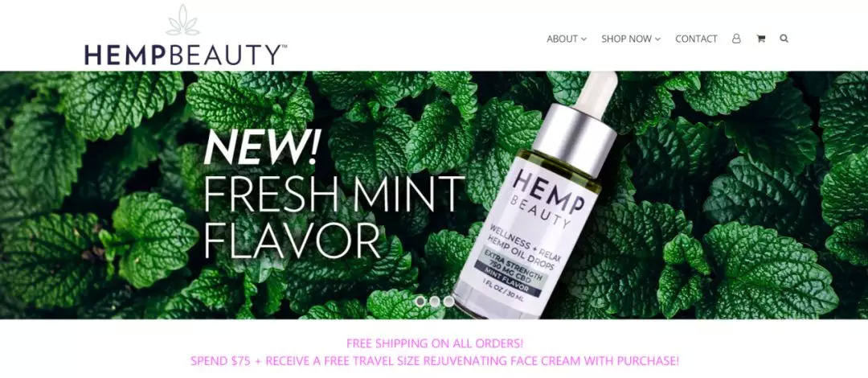Click the FRESH MINT FLAVOR banner text
This screenshot has height=378, width=868.
pyautogui.click(x=334, y=217)
